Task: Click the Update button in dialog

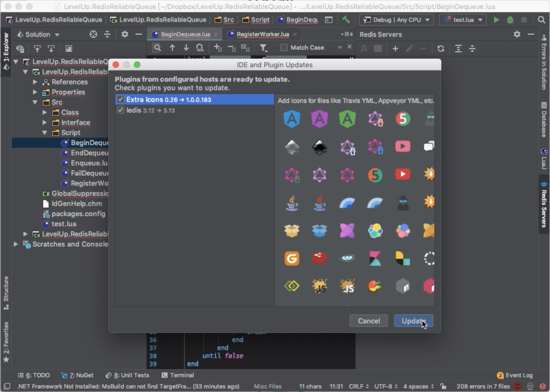Action: [413, 321]
